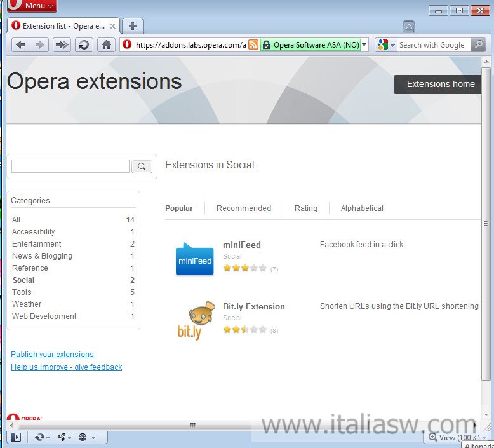The image size is (494, 448).
Task: Select the Accessibility category
Action: (x=73, y=232)
